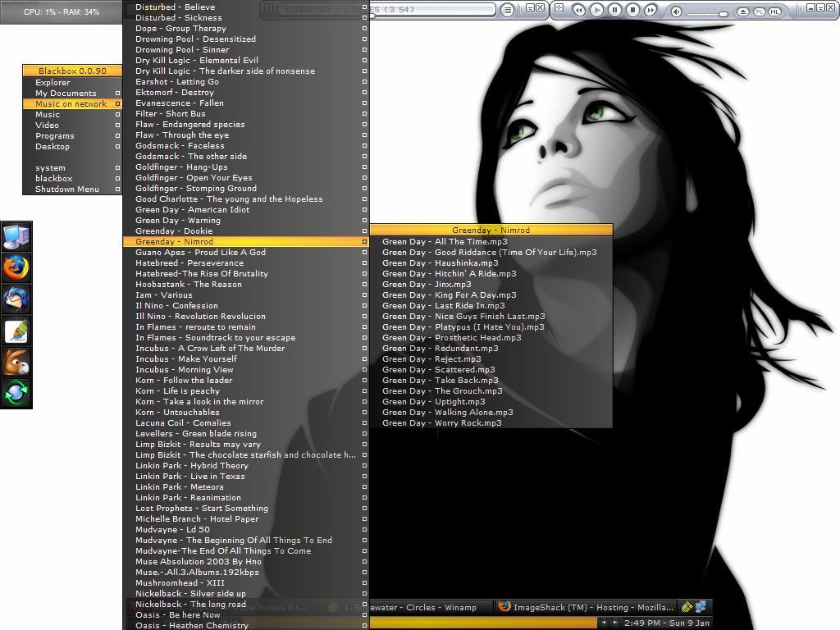Play Green Day - Haushinka.mp3

point(491,263)
